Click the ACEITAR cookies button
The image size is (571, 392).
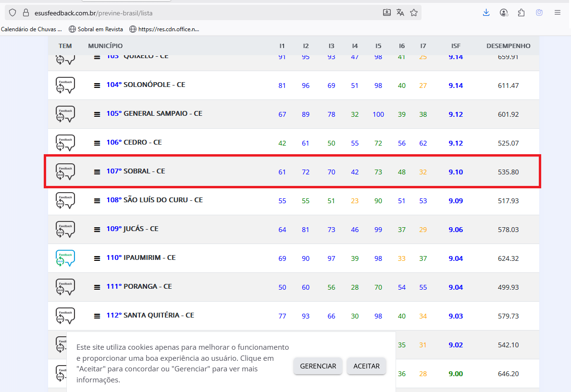point(366,366)
